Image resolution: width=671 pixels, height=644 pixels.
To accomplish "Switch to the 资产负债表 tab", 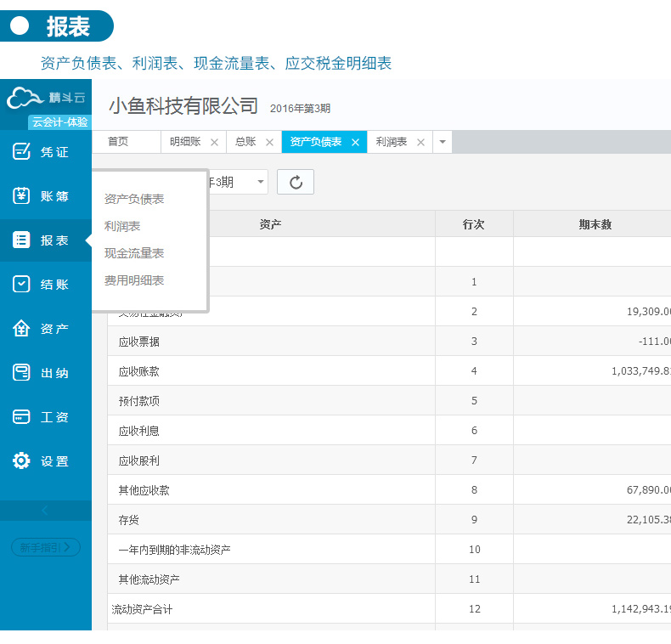I will coord(316,142).
